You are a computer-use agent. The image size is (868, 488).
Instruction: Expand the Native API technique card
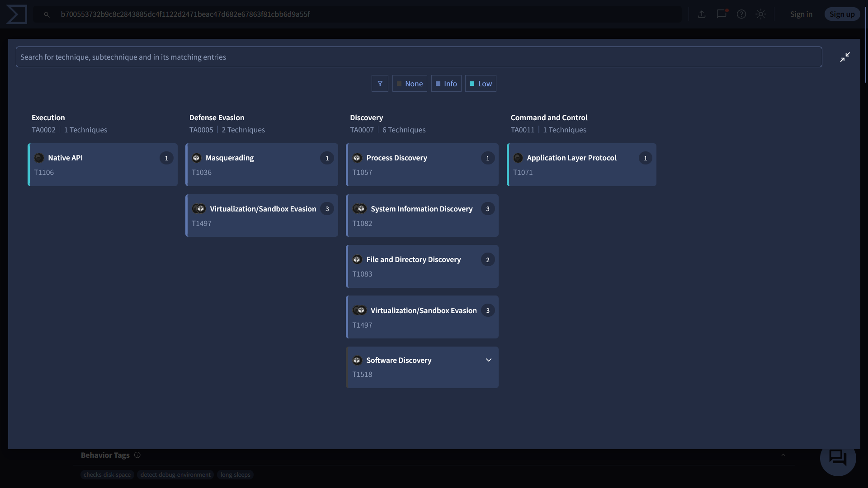(103, 164)
